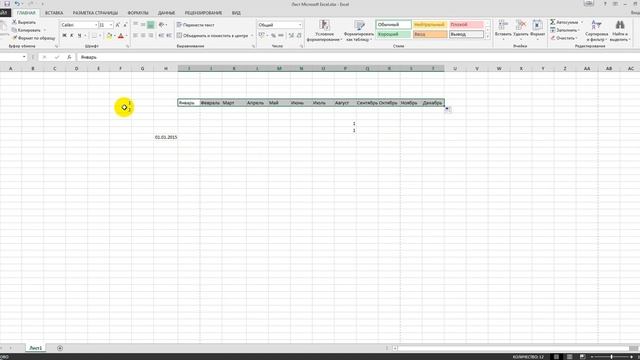Add a new sheet with plus button
Image resolution: width=640 pixels, height=360 pixels.
pos(60,348)
